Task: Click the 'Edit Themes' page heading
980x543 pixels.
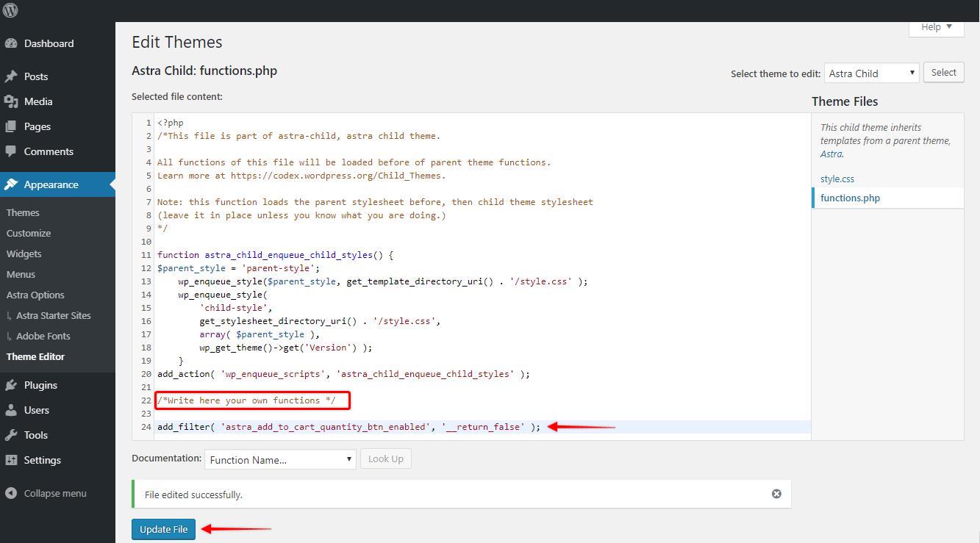Action: [x=177, y=42]
